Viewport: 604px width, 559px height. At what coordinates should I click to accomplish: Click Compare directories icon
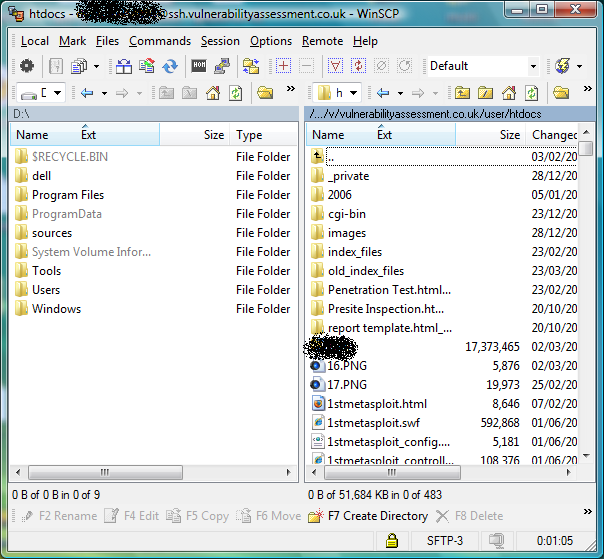coord(124,66)
